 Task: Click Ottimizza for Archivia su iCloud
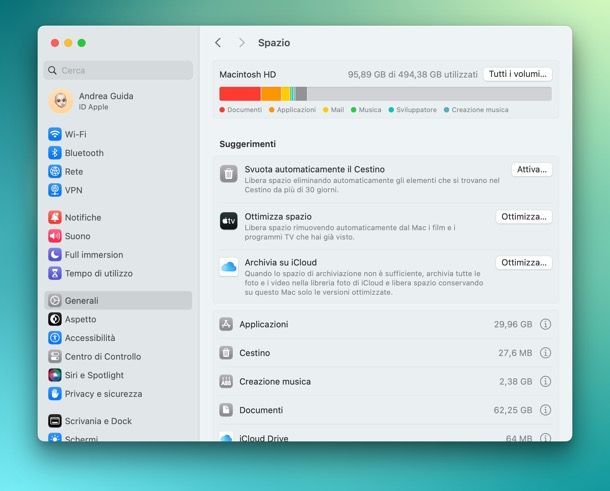coord(524,263)
